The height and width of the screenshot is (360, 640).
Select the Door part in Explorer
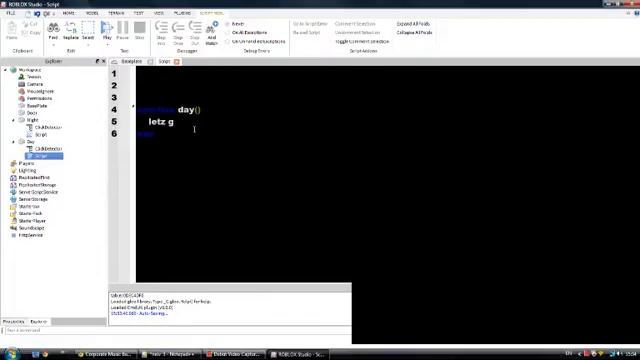pyautogui.click(x=32, y=113)
